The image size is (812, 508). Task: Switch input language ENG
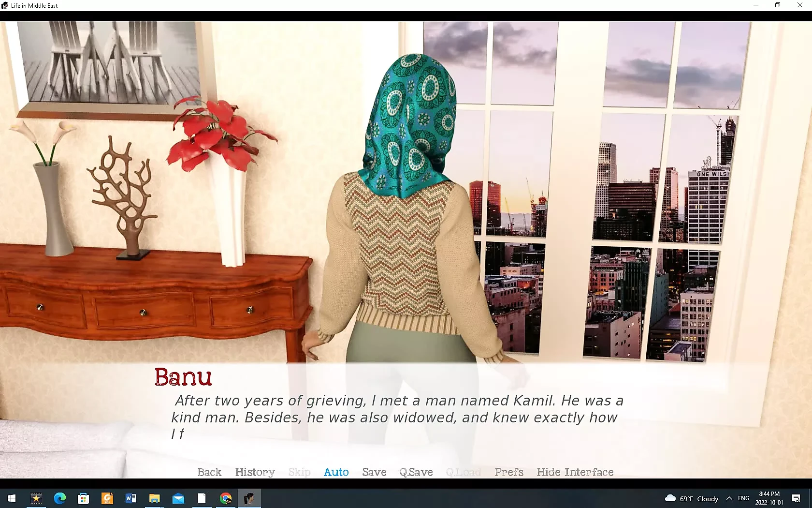743,498
